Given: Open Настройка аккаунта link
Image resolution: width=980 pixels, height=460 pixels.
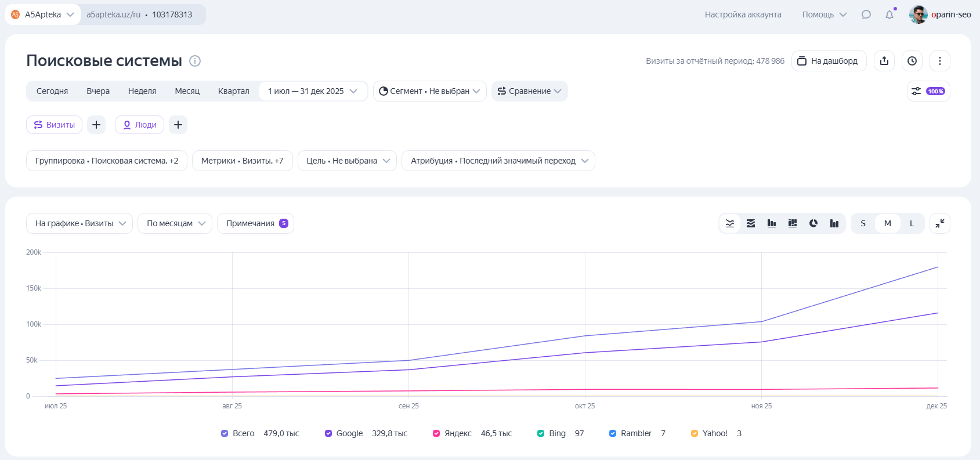Looking at the screenshot, I should [x=743, y=15].
